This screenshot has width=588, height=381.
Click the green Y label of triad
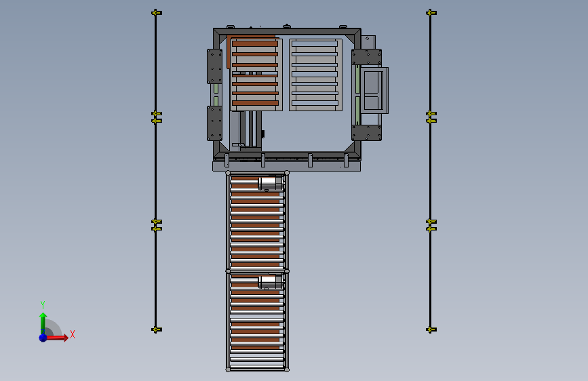pos(43,304)
